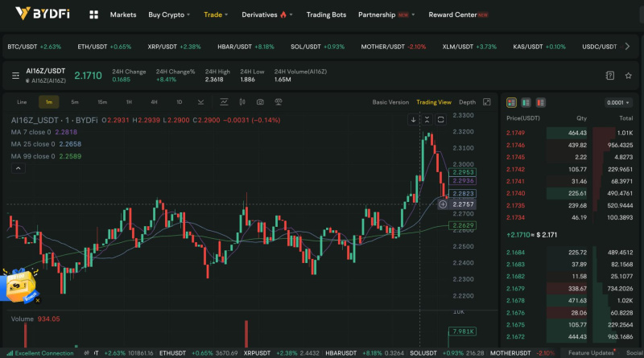Expand the Buy Crypto dropdown menu
Viewport: 644px width, 358px height.
click(x=169, y=14)
